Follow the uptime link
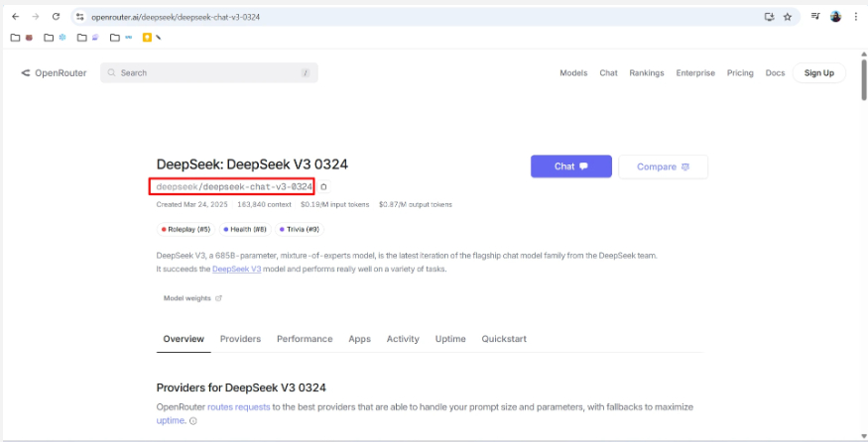 171,420
